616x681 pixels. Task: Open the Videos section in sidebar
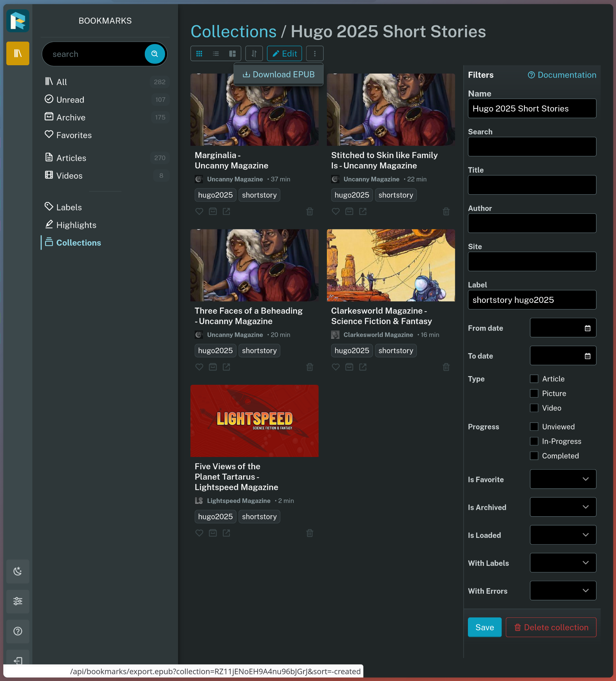(x=105, y=176)
